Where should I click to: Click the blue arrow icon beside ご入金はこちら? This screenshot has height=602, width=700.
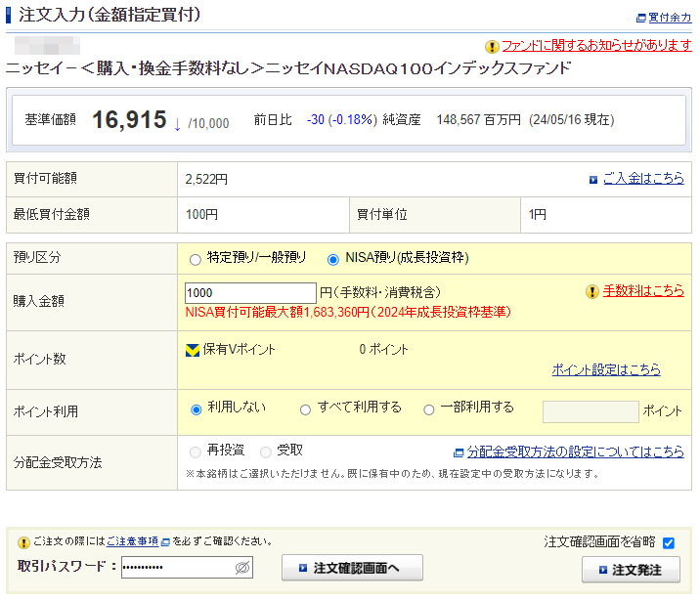point(593,180)
